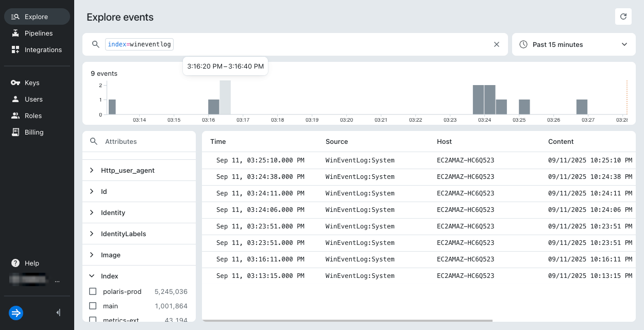
Task: Open Pipelines in the sidebar
Action: (x=39, y=33)
